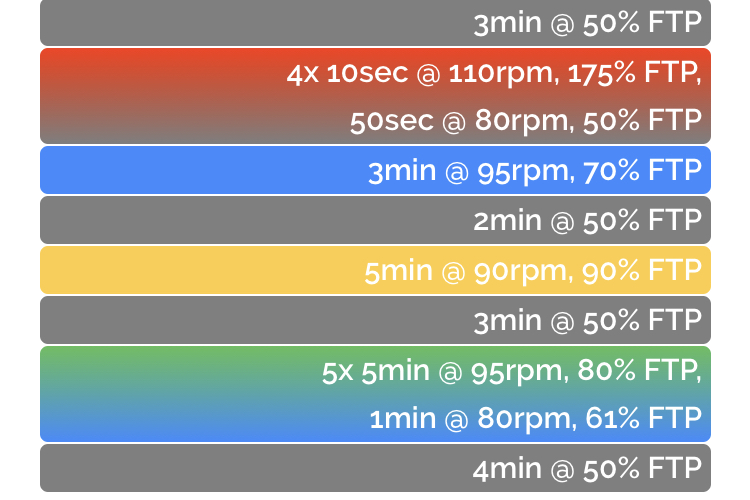The height and width of the screenshot is (500, 750).
Task: Click the 80% FTP target in the green block
Action: tap(640, 371)
